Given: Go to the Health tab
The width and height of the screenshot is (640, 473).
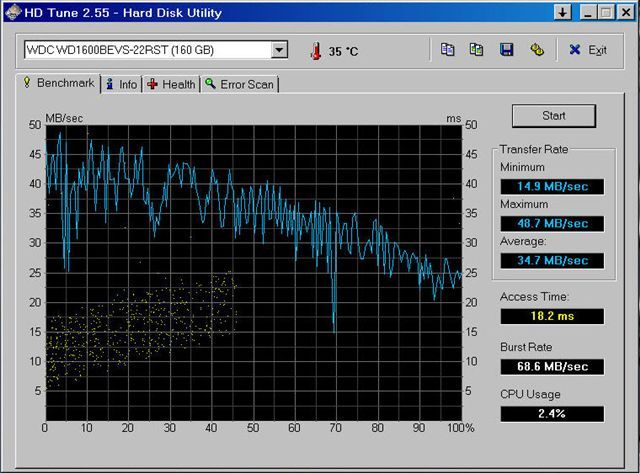Looking at the screenshot, I should (172, 85).
